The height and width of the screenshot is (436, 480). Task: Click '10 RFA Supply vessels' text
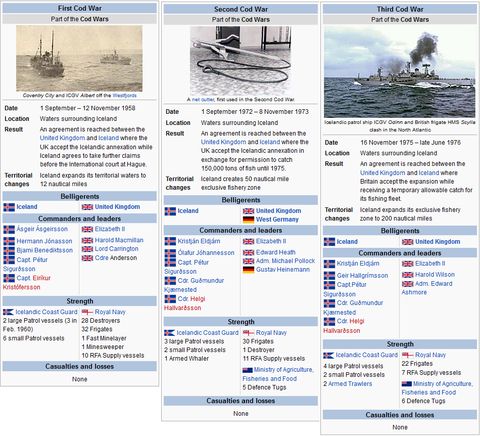pyautogui.click(x=113, y=356)
